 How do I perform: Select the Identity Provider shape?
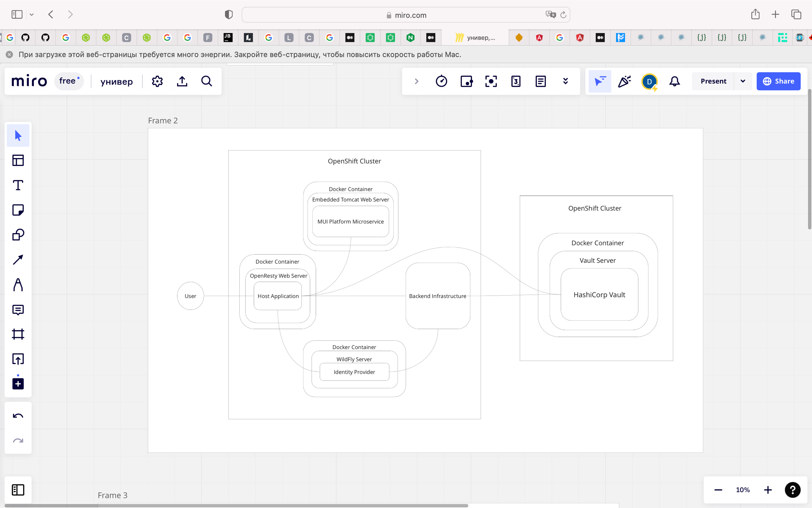(354, 372)
